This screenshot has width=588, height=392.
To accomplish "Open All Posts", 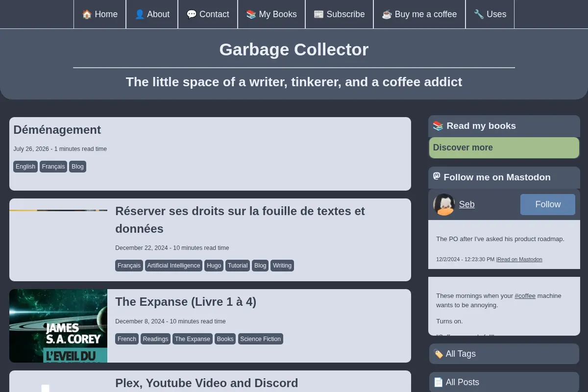I will [504, 382].
